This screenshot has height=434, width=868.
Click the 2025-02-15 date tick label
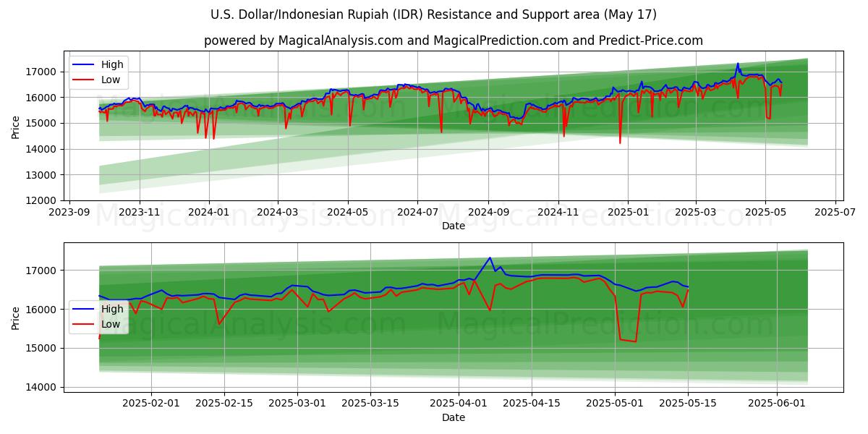225,404
